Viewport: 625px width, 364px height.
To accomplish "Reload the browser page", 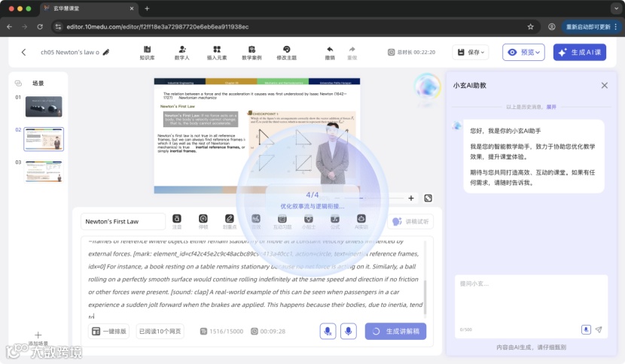I will coord(40,26).
